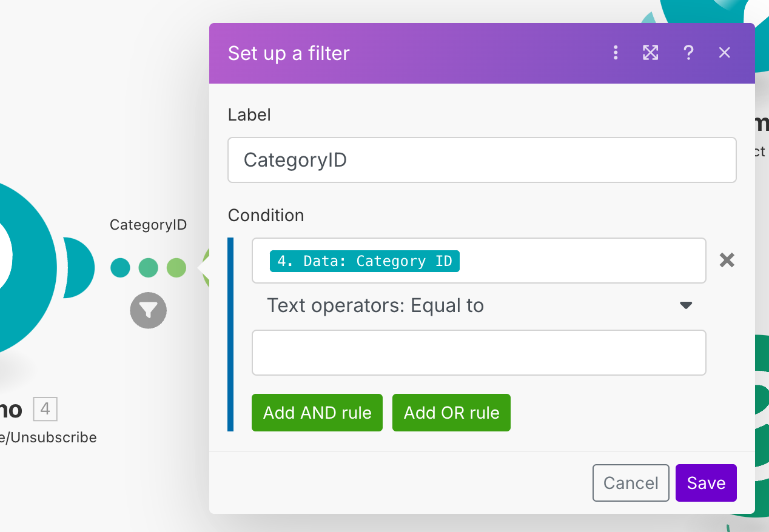Image resolution: width=769 pixels, height=532 pixels.
Task: Select the '4. Data: Category ID' pill
Action: pyautogui.click(x=364, y=261)
